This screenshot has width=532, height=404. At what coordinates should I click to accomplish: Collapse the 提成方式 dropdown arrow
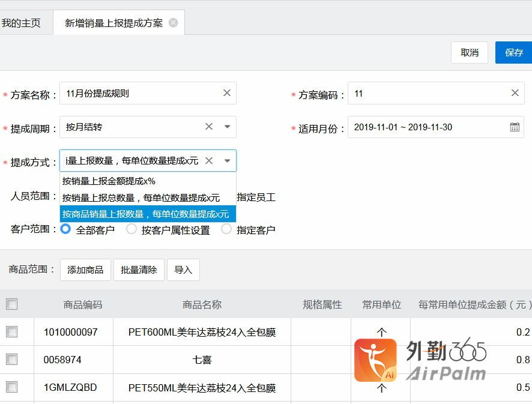pyautogui.click(x=227, y=161)
